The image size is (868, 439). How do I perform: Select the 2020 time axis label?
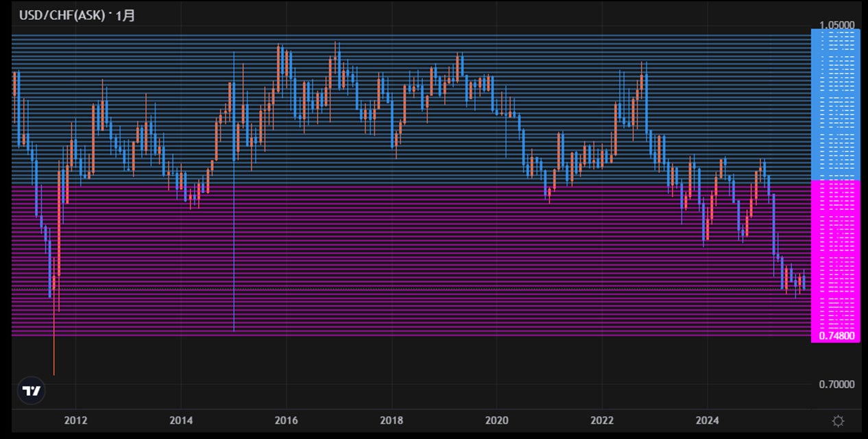click(x=496, y=420)
